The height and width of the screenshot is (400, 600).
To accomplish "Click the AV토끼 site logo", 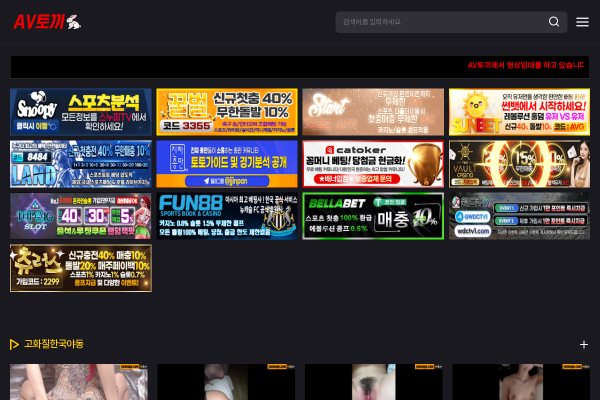I will 47,22.
